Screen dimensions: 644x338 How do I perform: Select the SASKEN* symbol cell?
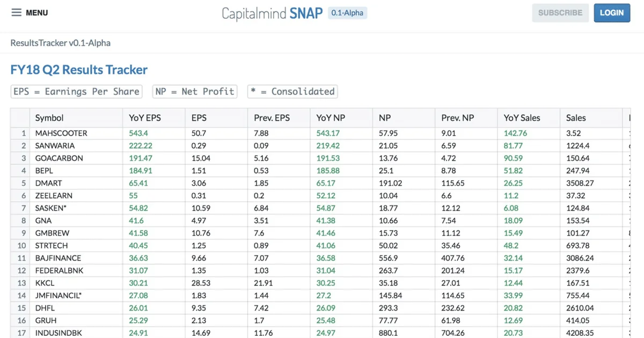click(x=77, y=208)
